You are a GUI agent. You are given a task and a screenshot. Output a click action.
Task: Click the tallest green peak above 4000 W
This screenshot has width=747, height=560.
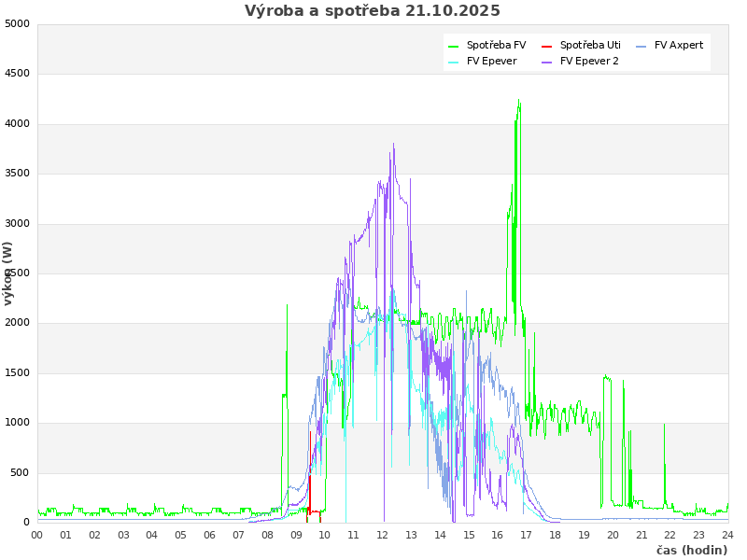518,105
